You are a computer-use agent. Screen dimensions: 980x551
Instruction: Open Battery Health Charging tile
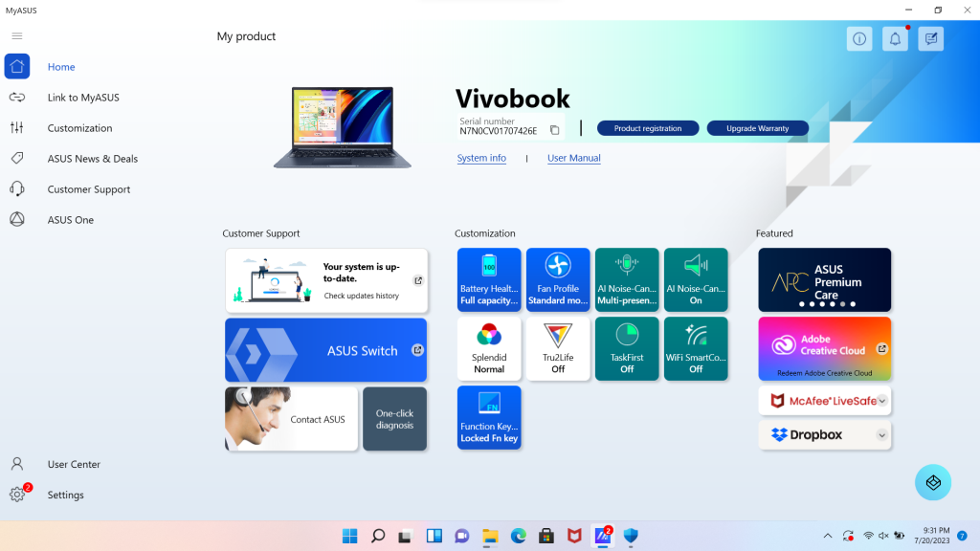(x=489, y=280)
